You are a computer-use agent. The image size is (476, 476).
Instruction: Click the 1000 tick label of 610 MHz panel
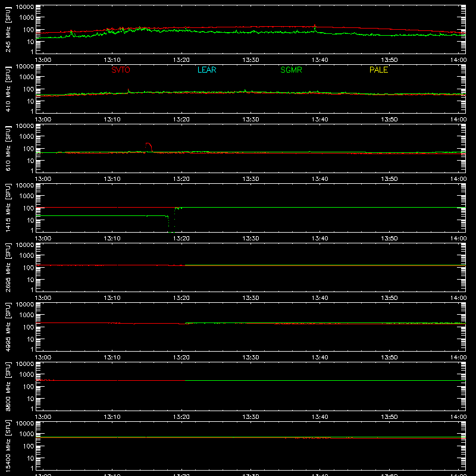27,137
